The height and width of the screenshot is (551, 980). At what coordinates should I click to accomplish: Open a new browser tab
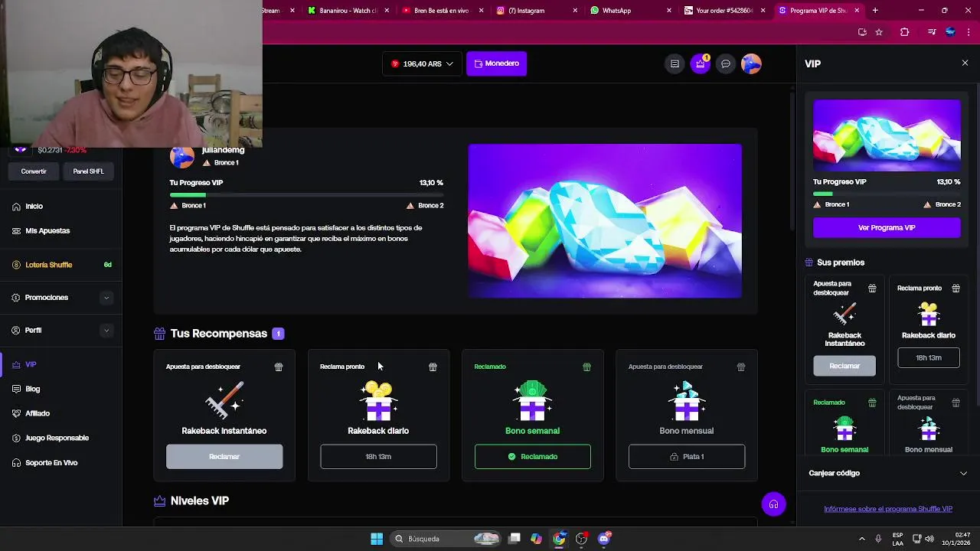point(875,11)
